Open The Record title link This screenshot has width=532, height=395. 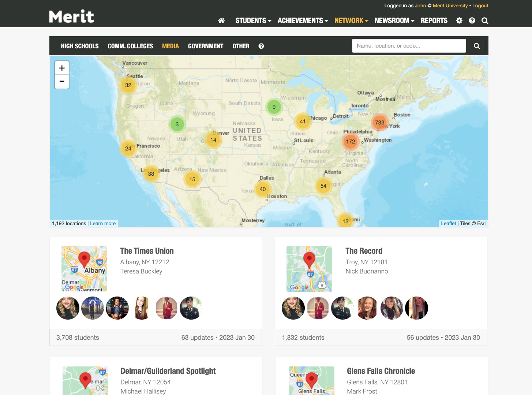(x=364, y=251)
